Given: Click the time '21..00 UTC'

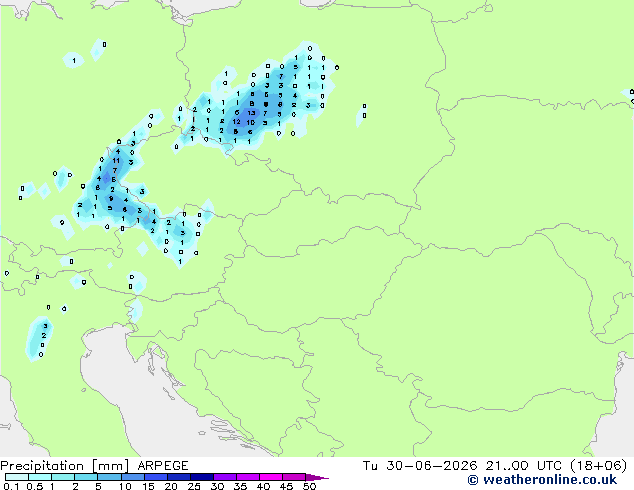Looking at the screenshot, I should (x=524, y=466).
